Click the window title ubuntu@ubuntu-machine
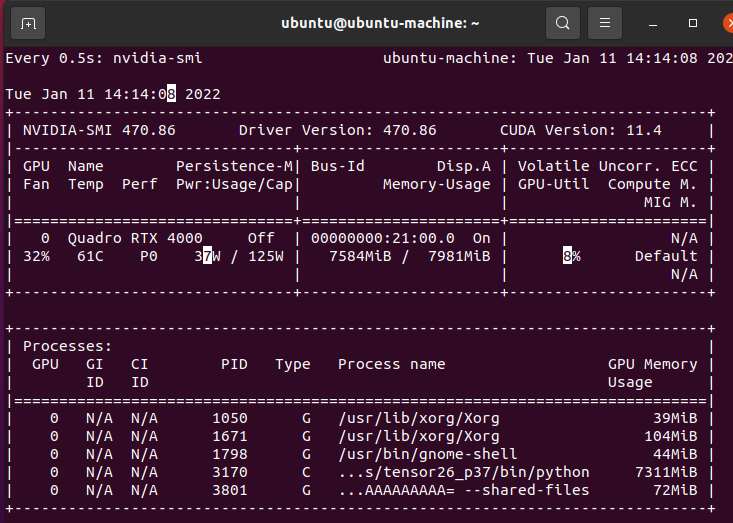The height and width of the screenshot is (523, 733). pyautogui.click(x=380, y=23)
